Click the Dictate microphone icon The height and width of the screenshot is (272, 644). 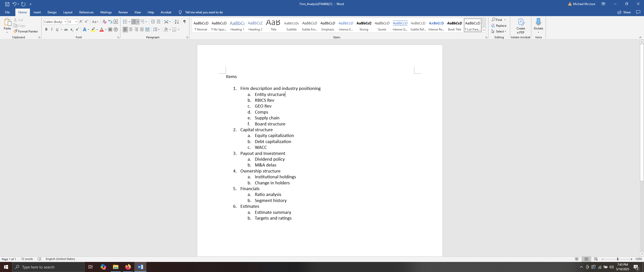(538, 22)
